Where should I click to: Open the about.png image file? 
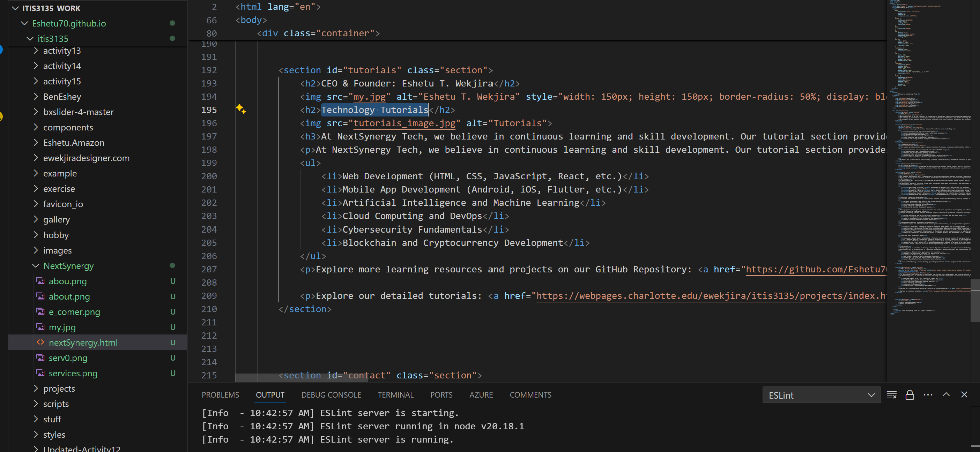98,296
